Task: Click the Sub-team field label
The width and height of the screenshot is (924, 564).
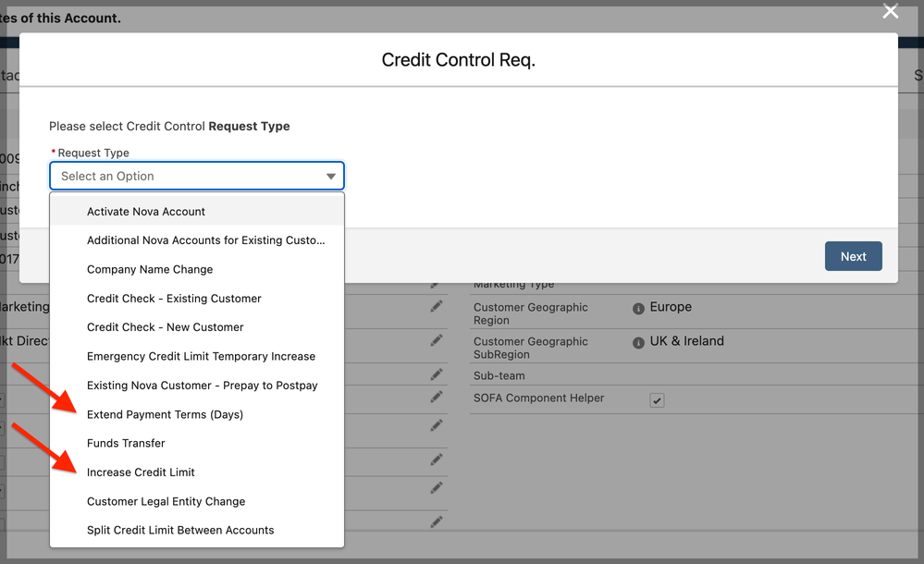Action: tap(499, 376)
